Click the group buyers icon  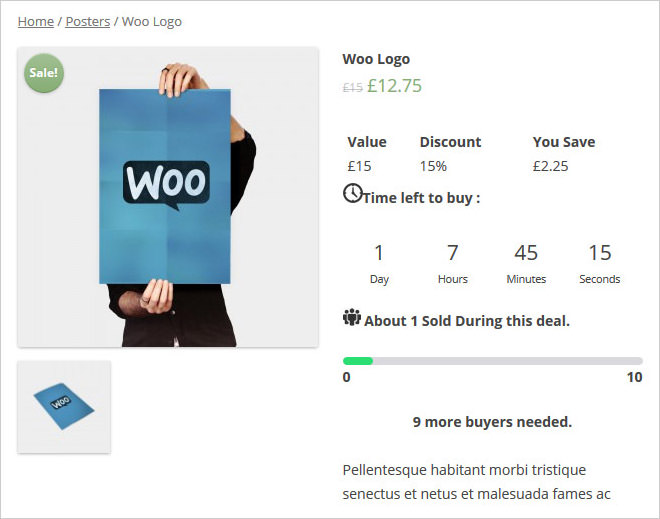tap(351, 317)
